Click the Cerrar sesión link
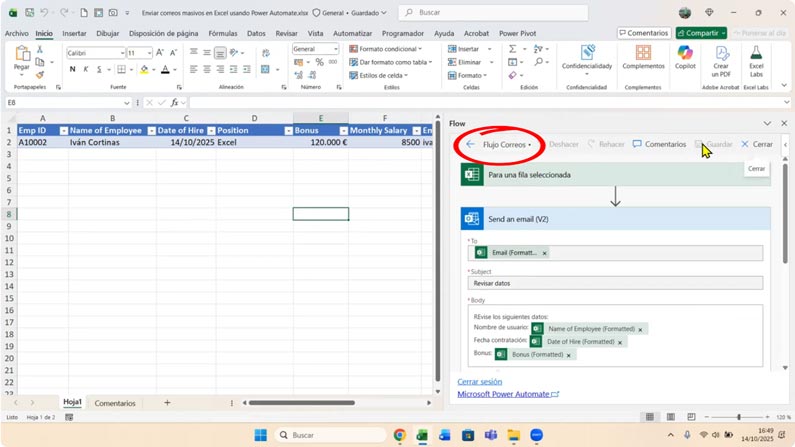This screenshot has height=447, width=795. pos(480,382)
